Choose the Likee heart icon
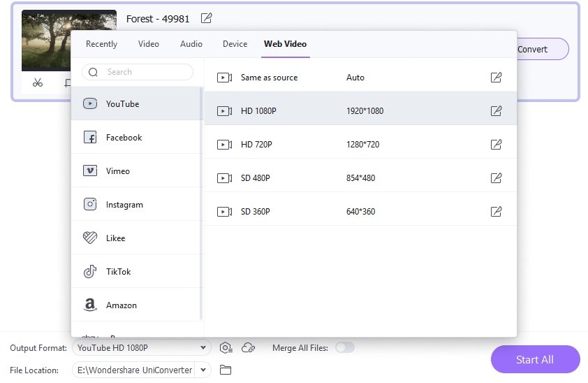 90,238
